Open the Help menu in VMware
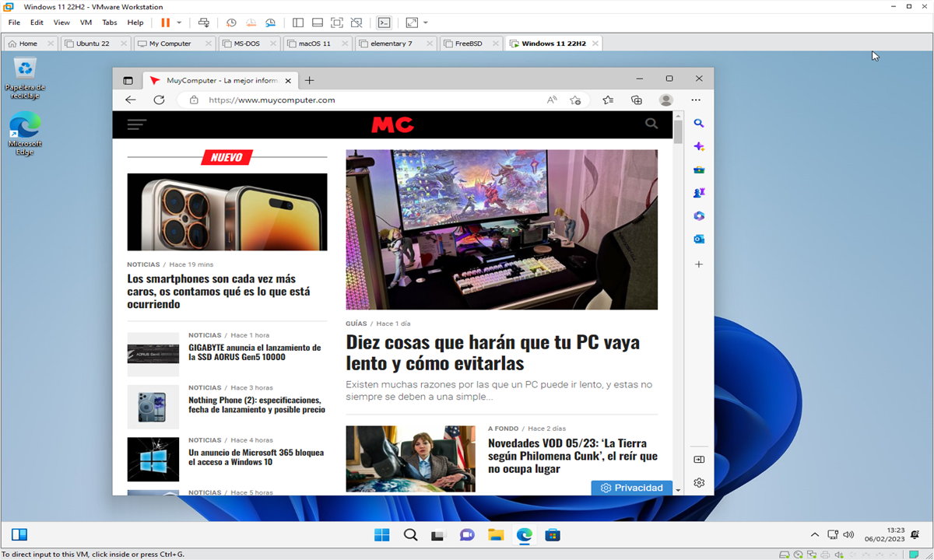Image resolution: width=934 pixels, height=560 pixels. [135, 23]
